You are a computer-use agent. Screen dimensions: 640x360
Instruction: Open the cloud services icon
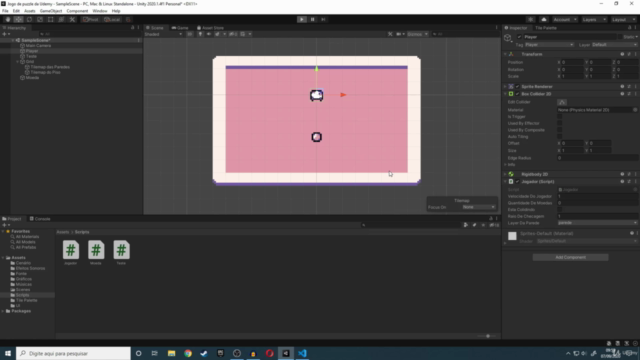[544, 19]
